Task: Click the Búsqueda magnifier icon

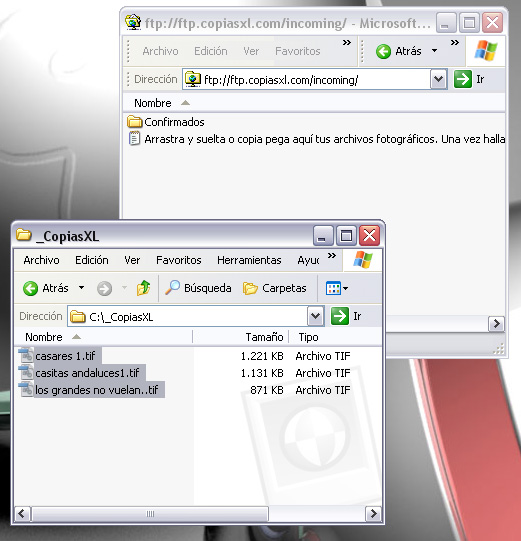Action: coord(172,287)
